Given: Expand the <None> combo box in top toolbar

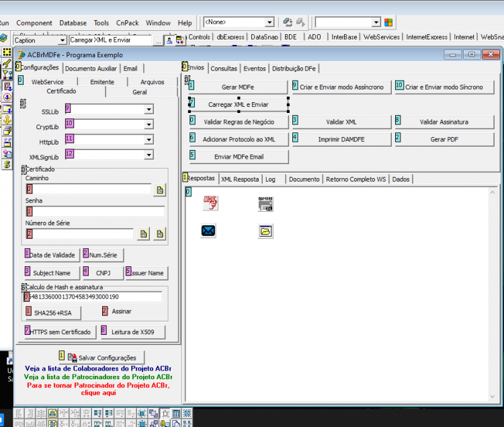Looking at the screenshot, I should click(x=269, y=22).
